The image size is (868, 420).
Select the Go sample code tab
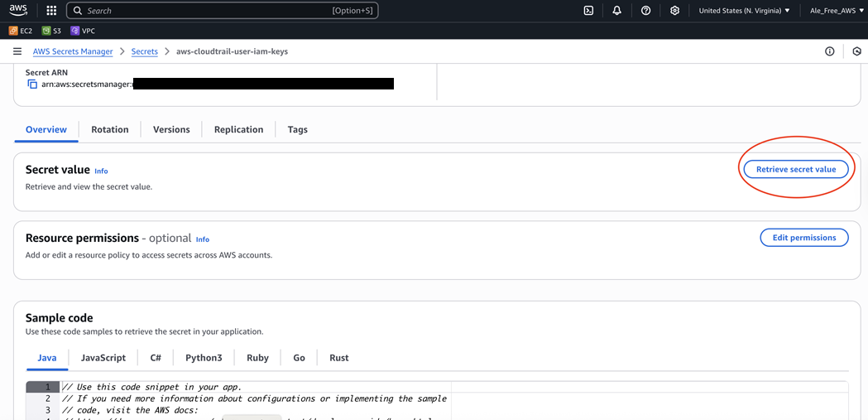(x=299, y=358)
